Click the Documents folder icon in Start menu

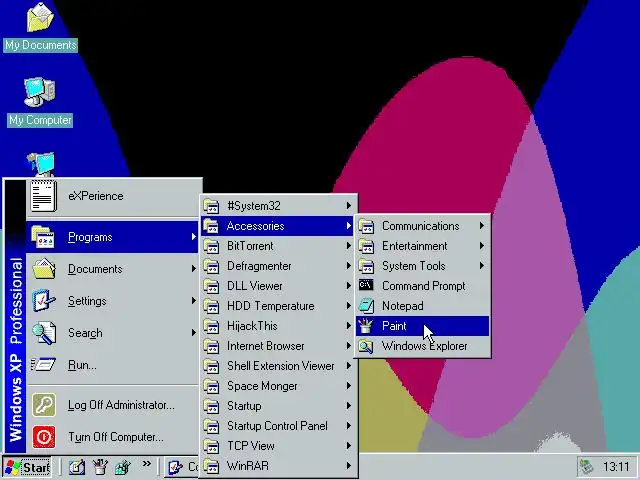point(44,269)
